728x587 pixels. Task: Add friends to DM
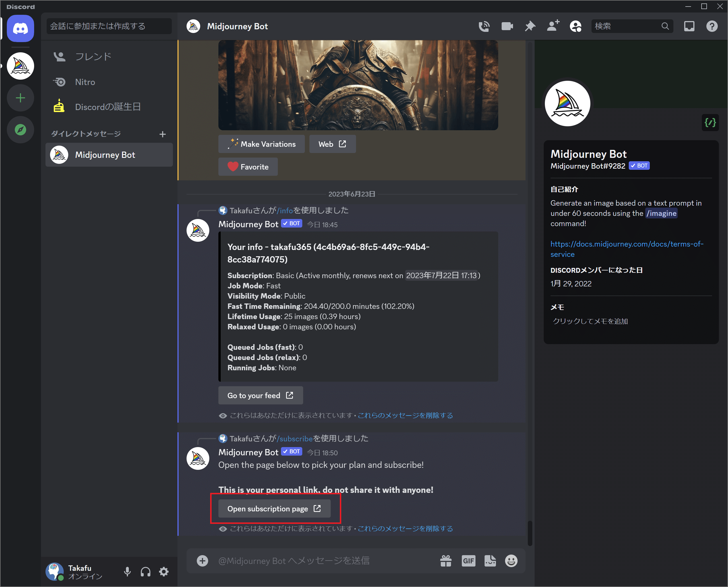553,26
